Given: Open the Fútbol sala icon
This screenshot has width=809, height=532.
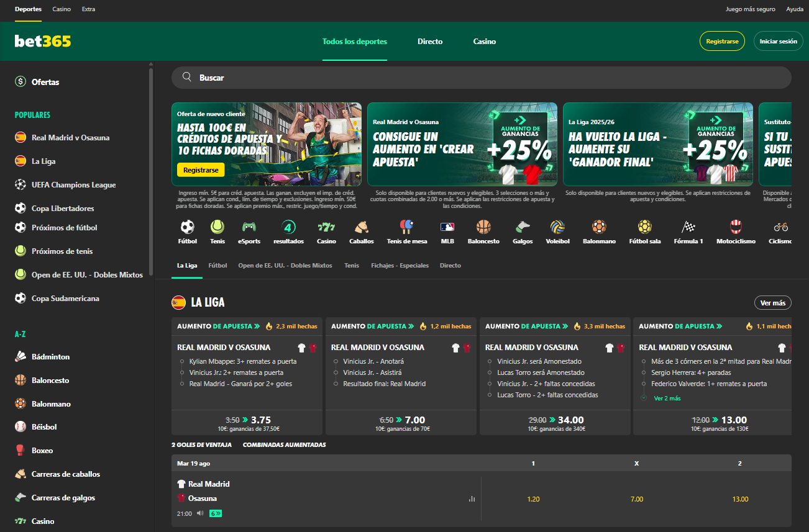Looking at the screenshot, I should (645, 232).
